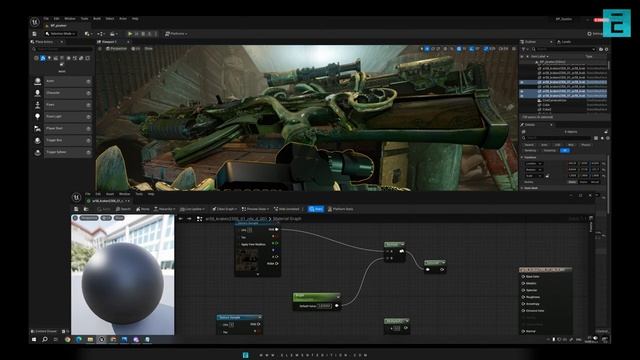Set Mobility to Movable

[x=595, y=182]
